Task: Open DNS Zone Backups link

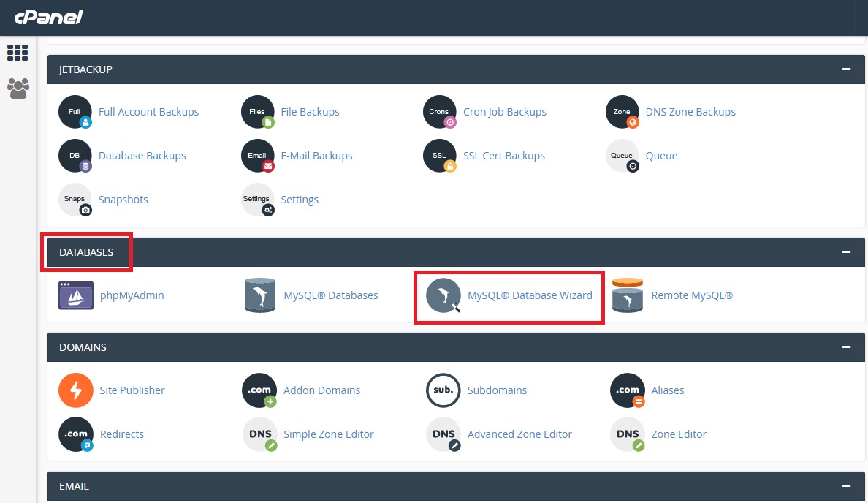Action: 690,112
